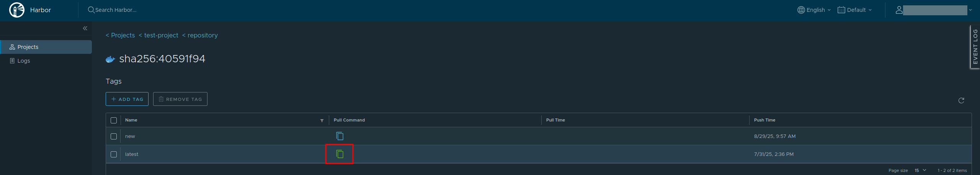Select all tags with header checkbox
Screen dimensions: 980x175
click(x=114, y=120)
